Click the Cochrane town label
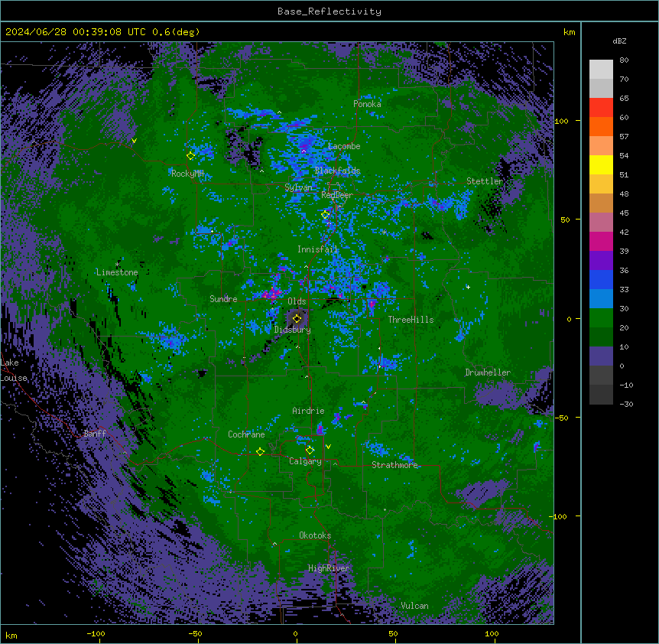 click(246, 434)
